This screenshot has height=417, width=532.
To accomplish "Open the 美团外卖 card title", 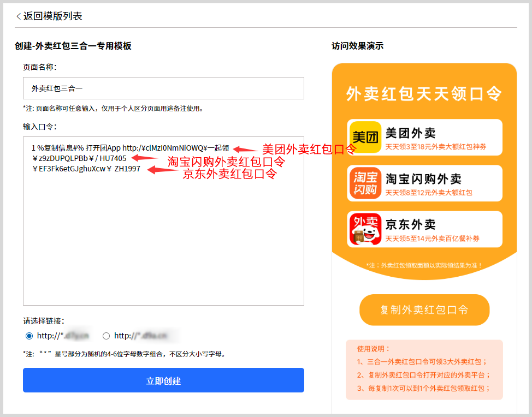I will [411, 133].
